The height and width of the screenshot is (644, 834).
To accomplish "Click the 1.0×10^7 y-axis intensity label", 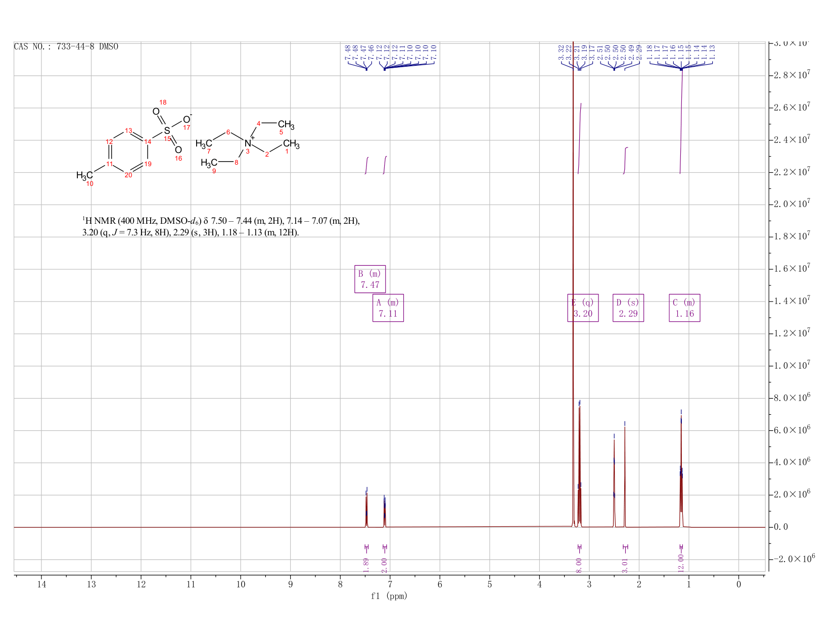I will pos(792,365).
